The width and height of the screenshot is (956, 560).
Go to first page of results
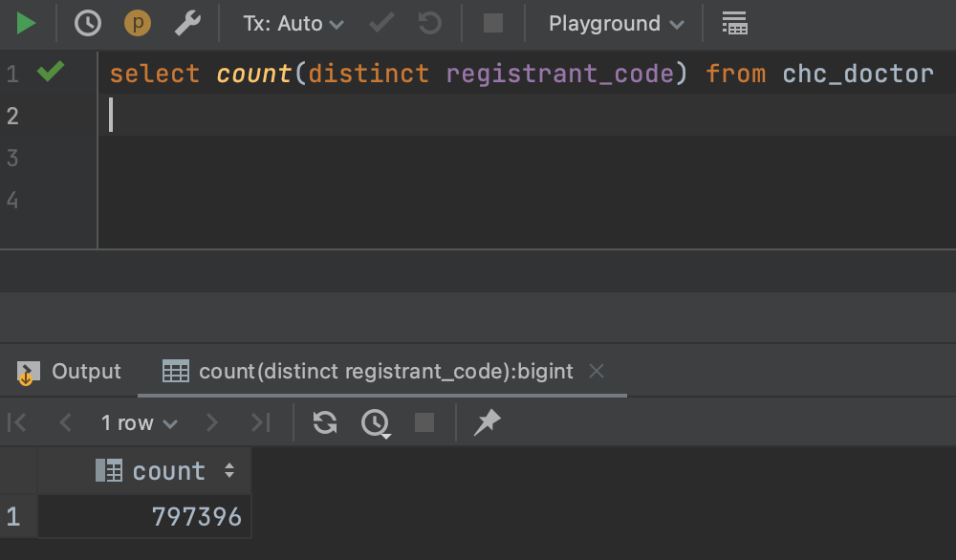(x=17, y=422)
